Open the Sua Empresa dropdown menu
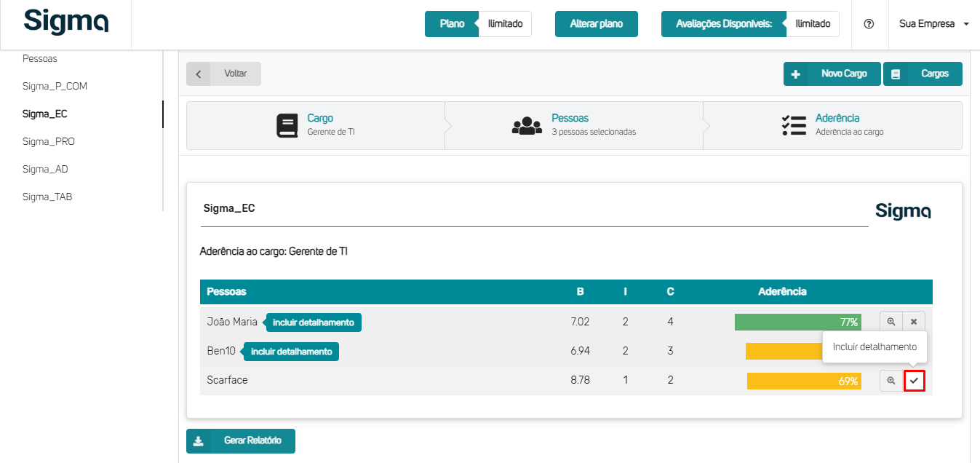This screenshot has height=463, width=980. point(933,24)
